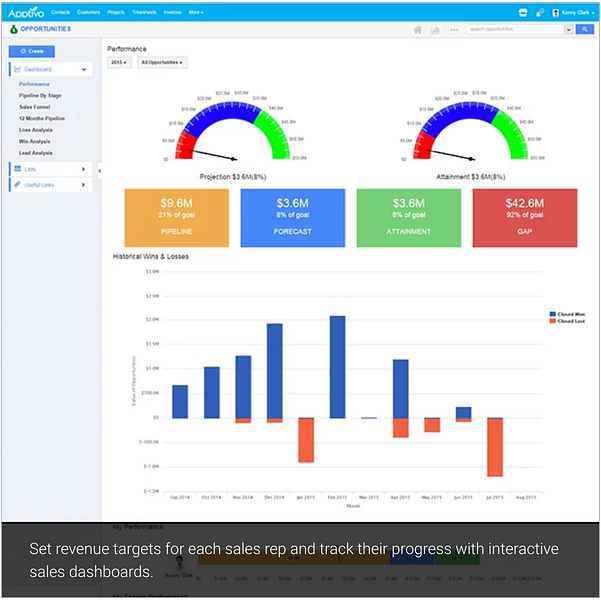Click the blue search magnifier button

click(585, 29)
